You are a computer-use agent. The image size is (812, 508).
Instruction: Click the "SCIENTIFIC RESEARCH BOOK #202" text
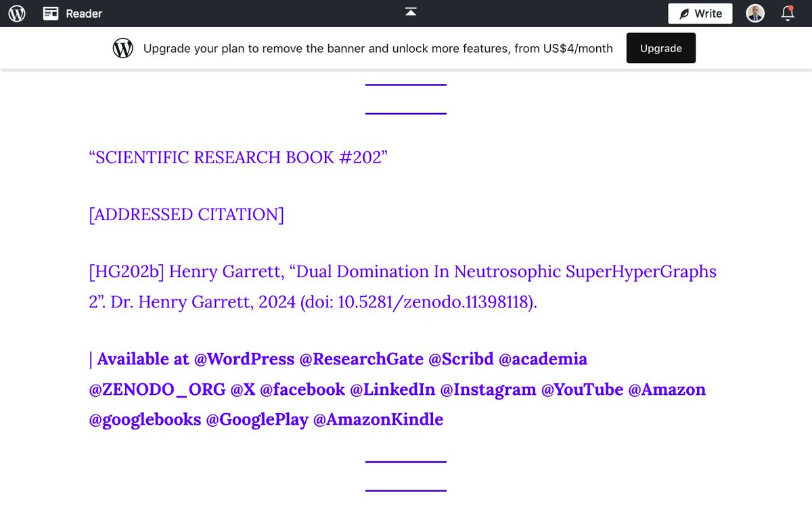pos(238,158)
